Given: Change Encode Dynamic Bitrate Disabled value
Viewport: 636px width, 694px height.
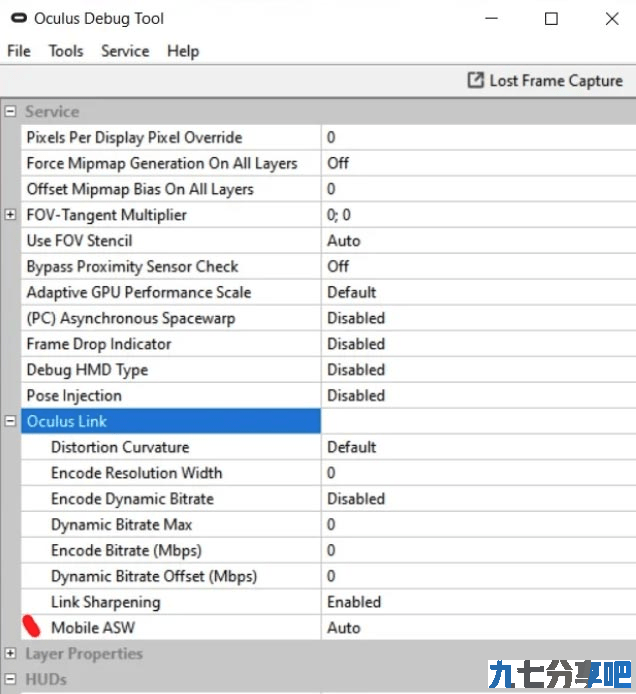Looking at the screenshot, I should (479, 499).
